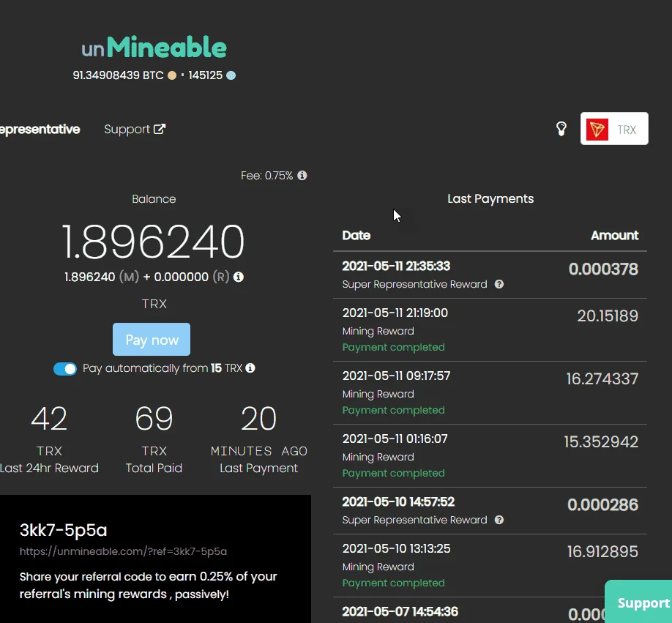Select payment row 2021-05-07 14:54:36

pos(490,611)
